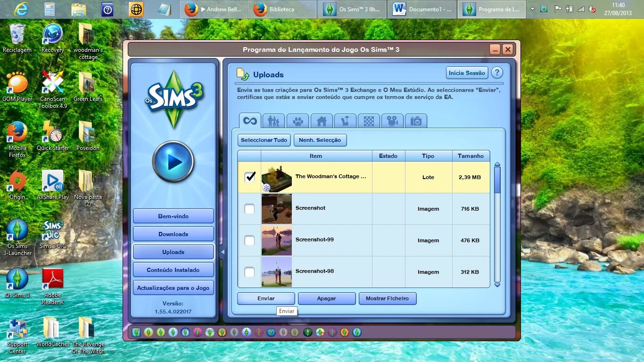
Task: Sort list by Estado column header
Action: coord(388,156)
